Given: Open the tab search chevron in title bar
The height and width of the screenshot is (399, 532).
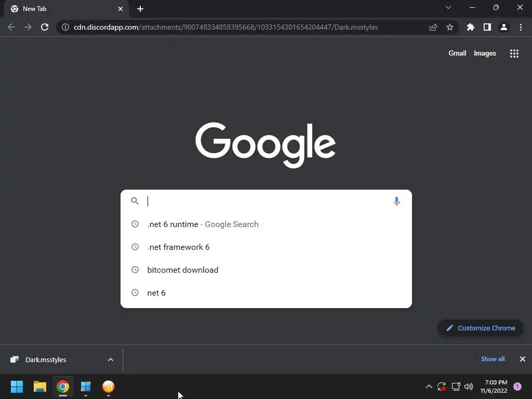Looking at the screenshot, I should 448,7.
